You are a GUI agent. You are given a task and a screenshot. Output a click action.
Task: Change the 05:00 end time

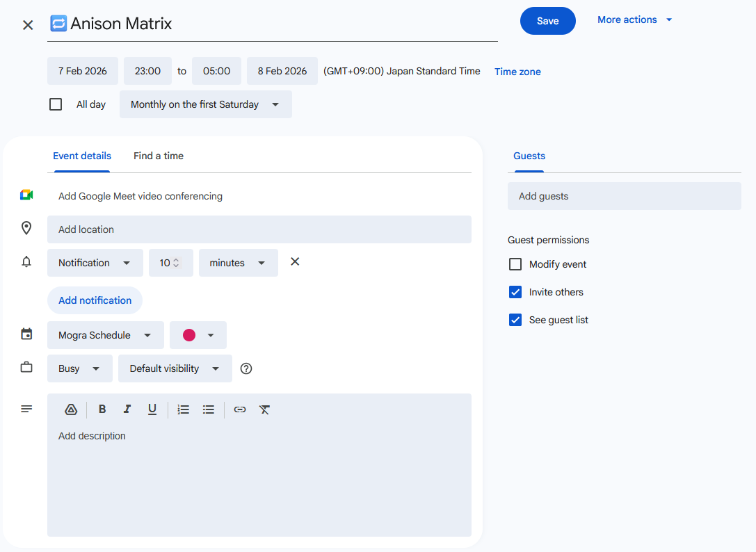(x=216, y=71)
